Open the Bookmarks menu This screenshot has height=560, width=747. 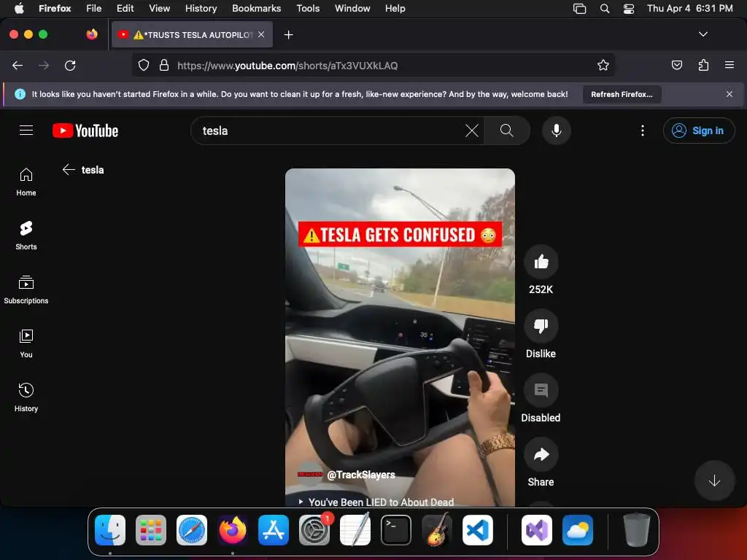coord(256,8)
